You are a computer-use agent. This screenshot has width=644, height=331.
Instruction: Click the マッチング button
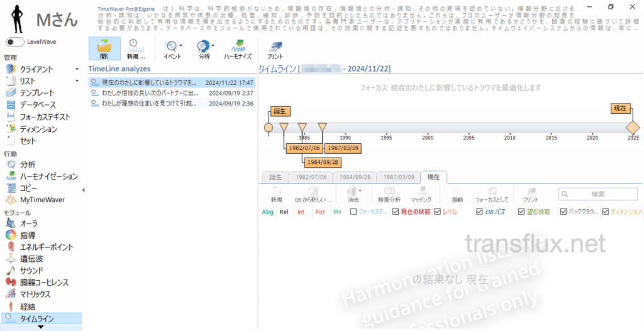point(421,195)
